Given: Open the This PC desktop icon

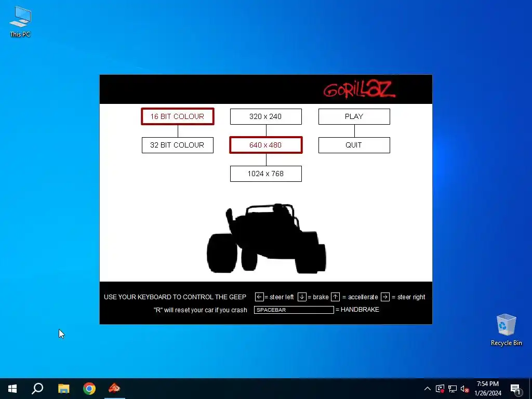Looking at the screenshot, I should point(20,21).
